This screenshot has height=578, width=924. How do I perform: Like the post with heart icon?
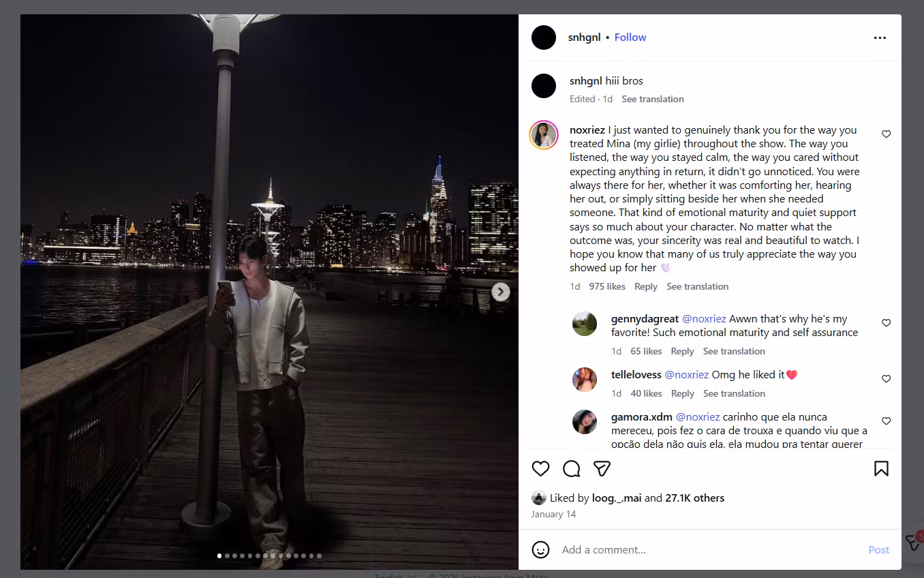click(540, 469)
